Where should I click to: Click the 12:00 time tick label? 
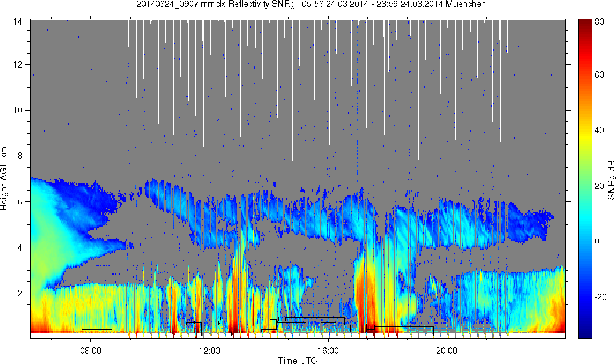click(209, 351)
